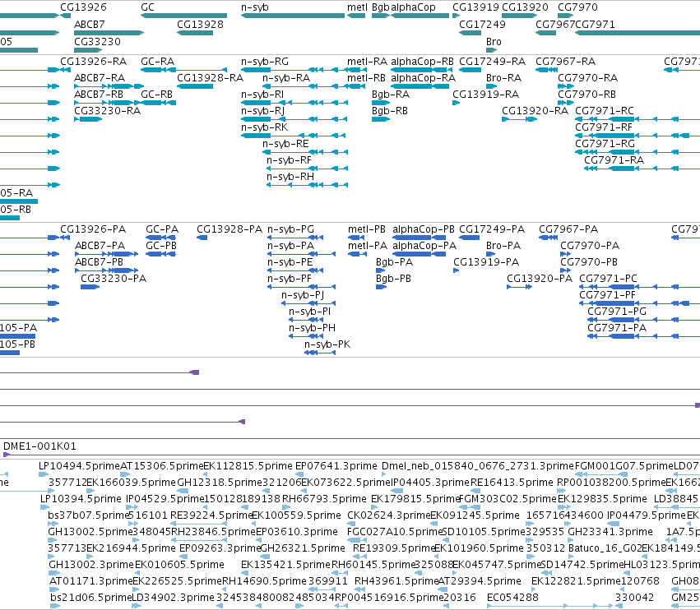Select transcript CG7971-RC
This screenshot has height=610, width=700.
coord(605,111)
